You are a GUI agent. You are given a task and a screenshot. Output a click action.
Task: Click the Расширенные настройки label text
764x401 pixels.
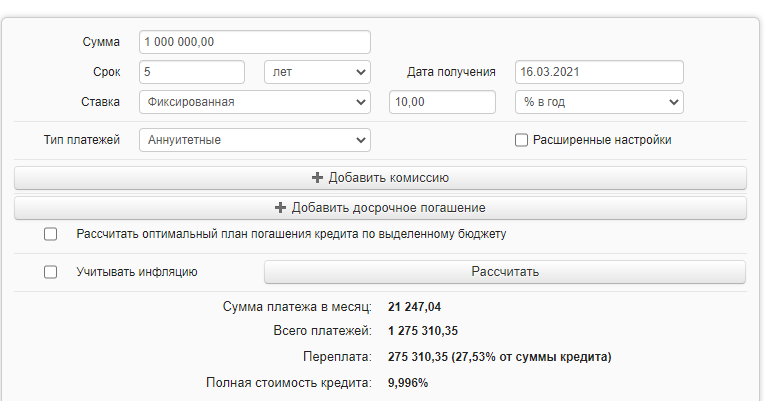[x=602, y=140]
